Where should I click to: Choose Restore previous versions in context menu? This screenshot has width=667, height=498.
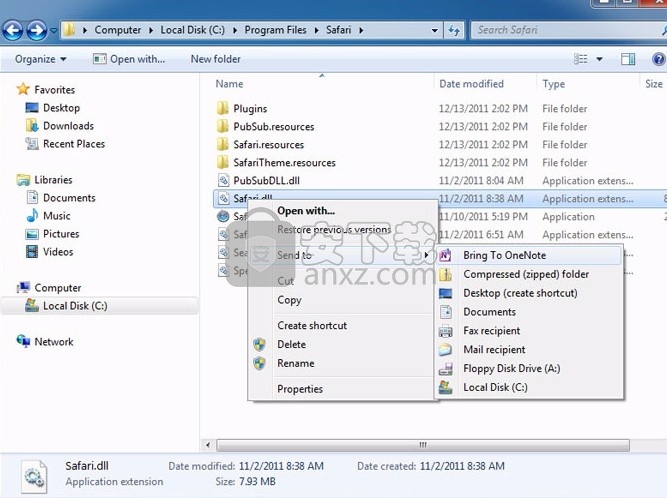click(x=334, y=229)
